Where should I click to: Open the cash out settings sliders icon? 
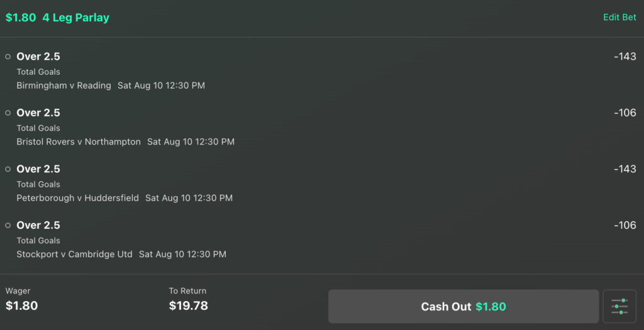point(619,306)
